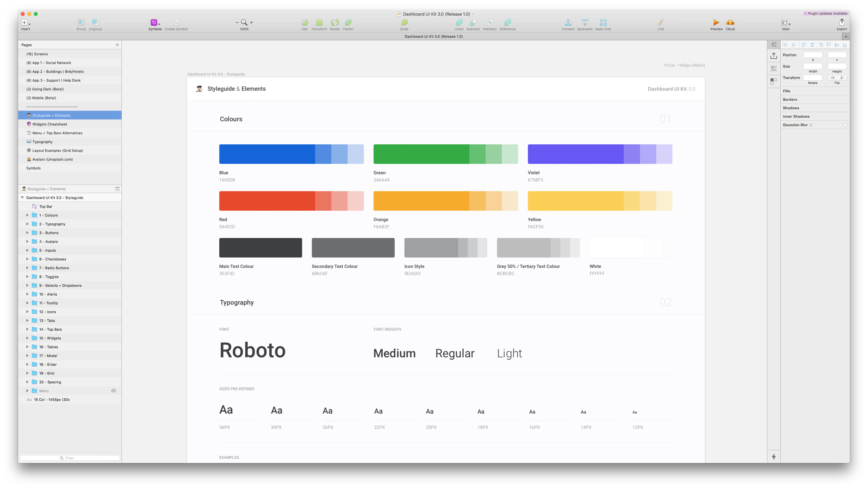Click the Group toolbar icon
This screenshot has height=489, width=868.
pos(81,22)
